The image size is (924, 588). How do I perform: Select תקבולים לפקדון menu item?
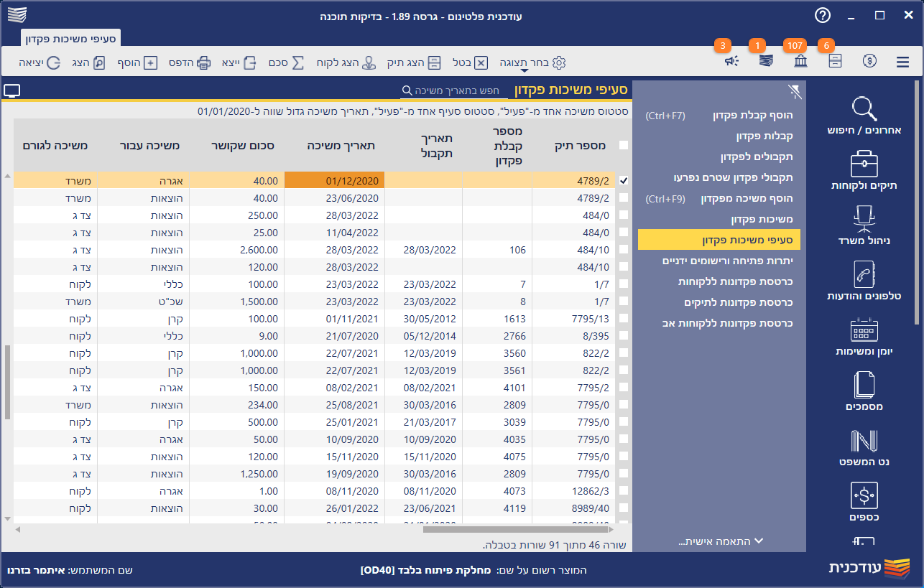coord(719,157)
